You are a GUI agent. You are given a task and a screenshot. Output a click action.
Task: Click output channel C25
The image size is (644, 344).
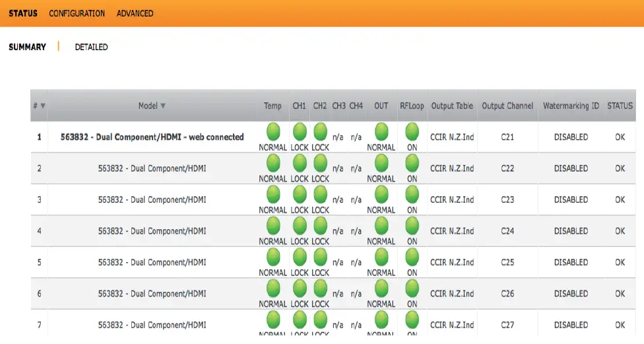[507, 262]
